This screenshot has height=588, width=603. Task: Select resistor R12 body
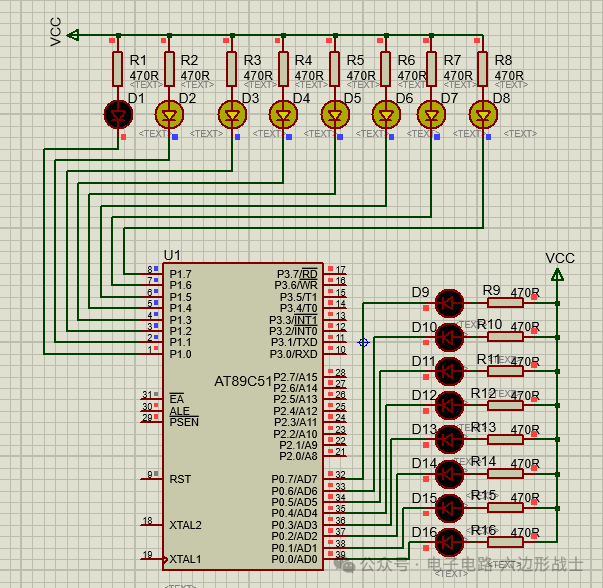click(x=505, y=405)
